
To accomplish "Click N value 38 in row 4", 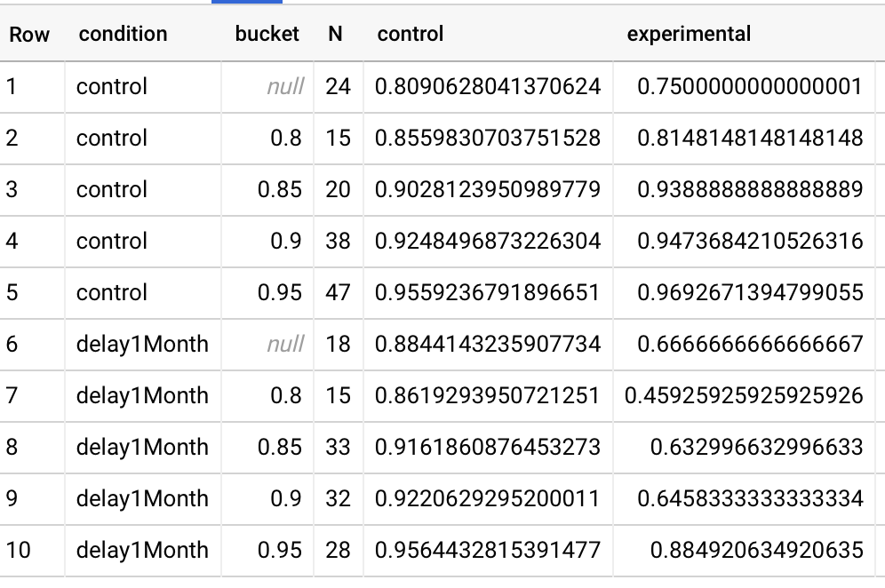I will tap(338, 242).
